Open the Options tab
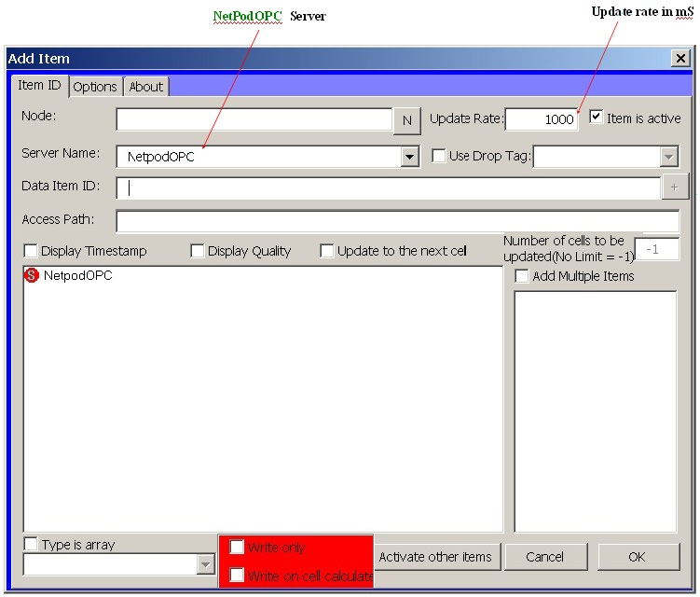 coord(95,87)
